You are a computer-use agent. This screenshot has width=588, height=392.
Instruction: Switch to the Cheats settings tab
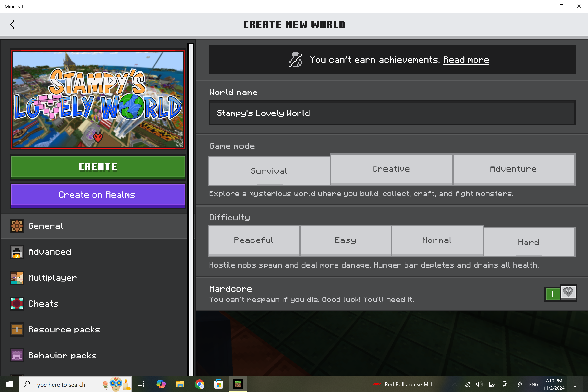[44, 303]
